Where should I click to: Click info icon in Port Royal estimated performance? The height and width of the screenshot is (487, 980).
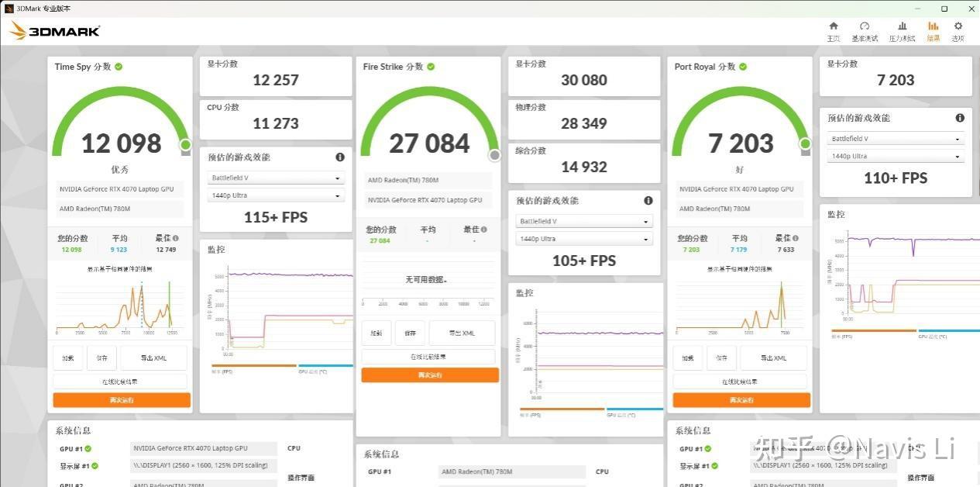[x=960, y=118]
